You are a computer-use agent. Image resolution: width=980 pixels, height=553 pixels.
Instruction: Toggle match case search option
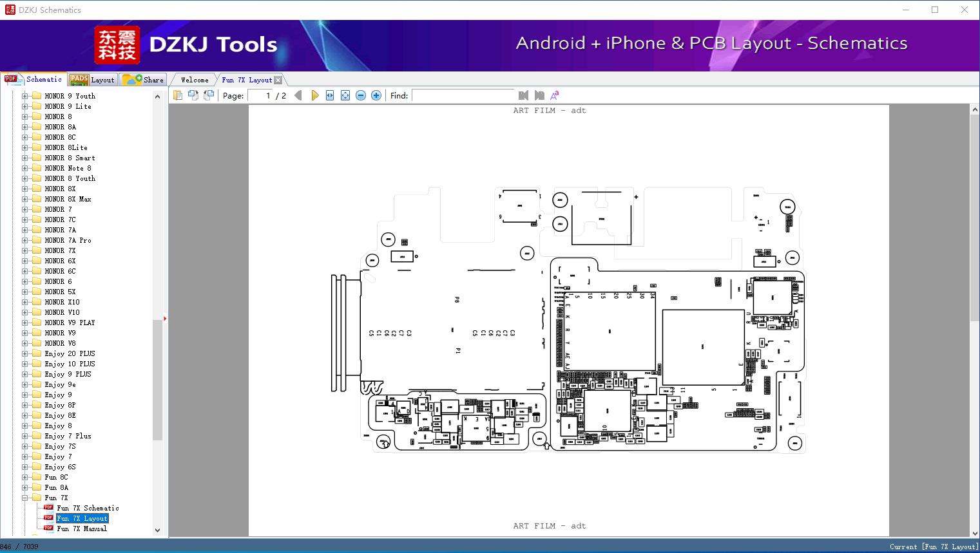(x=555, y=95)
